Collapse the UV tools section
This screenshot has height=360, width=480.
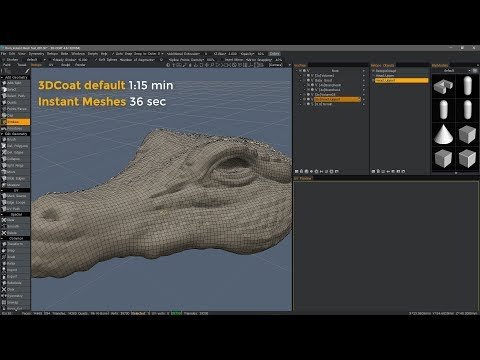point(2,190)
